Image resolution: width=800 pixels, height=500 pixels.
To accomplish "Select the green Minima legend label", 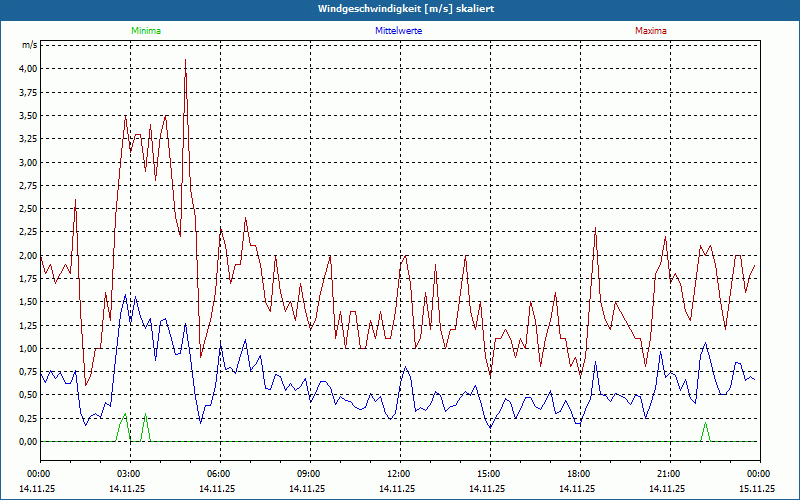I will click(x=145, y=31).
